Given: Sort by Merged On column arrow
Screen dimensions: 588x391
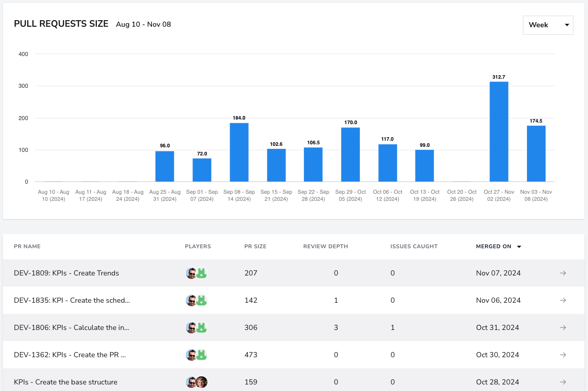Looking at the screenshot, I should click(x=519, y=247).
